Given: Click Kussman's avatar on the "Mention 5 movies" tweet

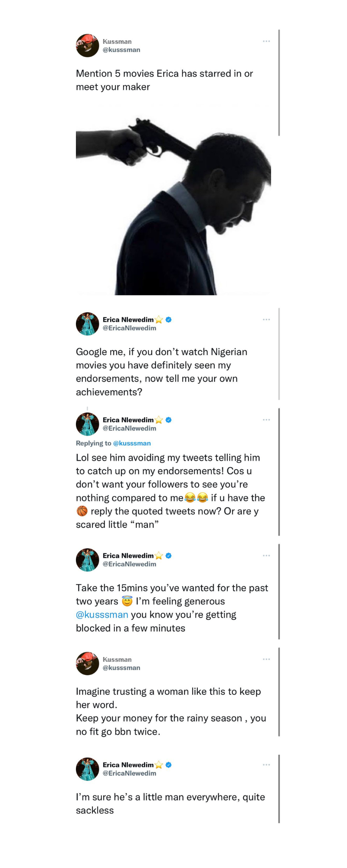Looking at the screenshot, I should pos(87,46).
